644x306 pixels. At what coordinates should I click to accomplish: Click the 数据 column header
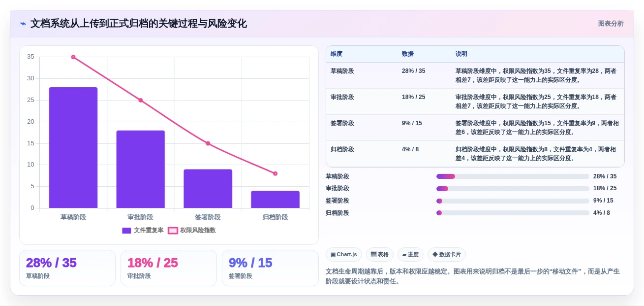tap(408, 54)
